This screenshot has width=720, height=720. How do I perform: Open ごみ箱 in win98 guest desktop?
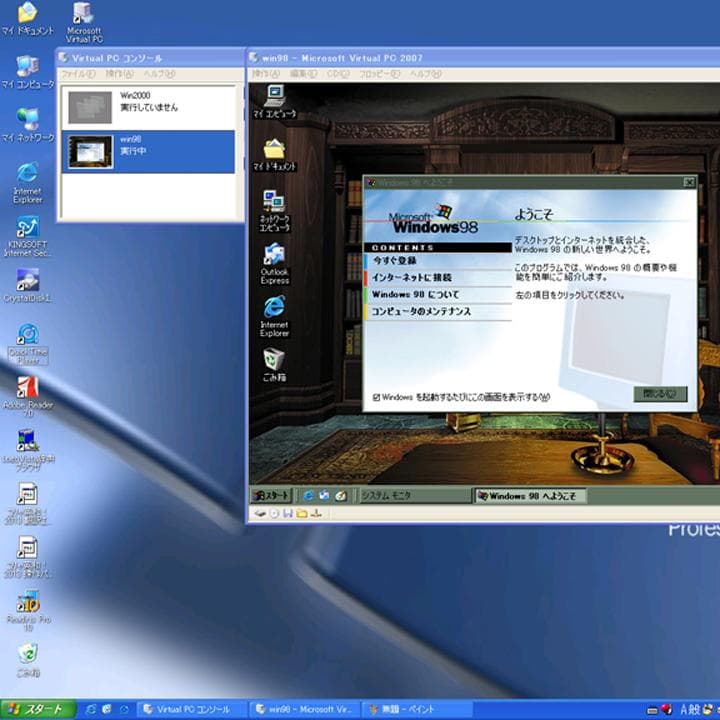[275, 366]
